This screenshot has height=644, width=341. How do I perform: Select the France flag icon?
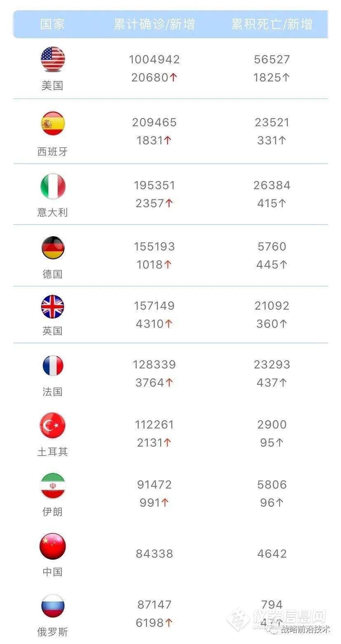click(53, 366)
